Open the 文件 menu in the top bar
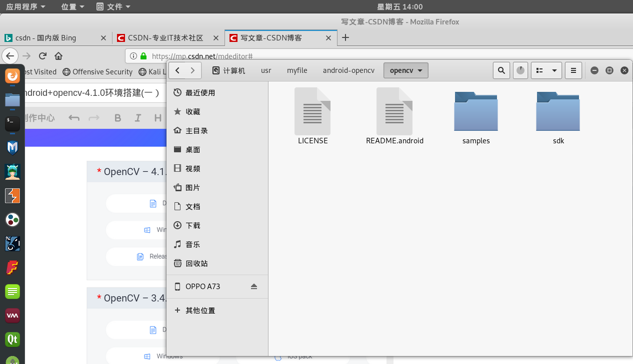 click(112, 6)
